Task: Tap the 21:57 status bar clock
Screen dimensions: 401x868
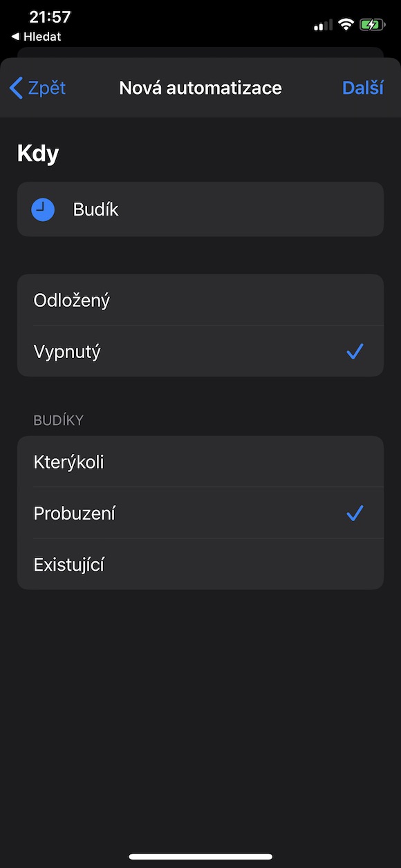Action: coord(50,17)
